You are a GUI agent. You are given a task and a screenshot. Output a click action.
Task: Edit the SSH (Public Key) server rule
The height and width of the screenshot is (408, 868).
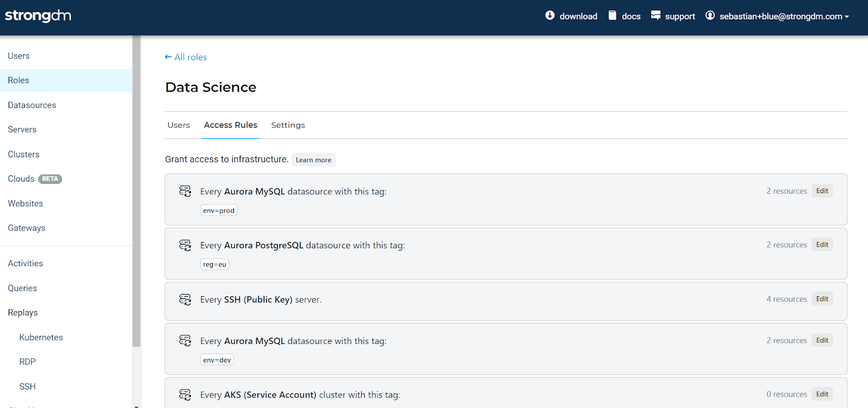tap(822, 299)
